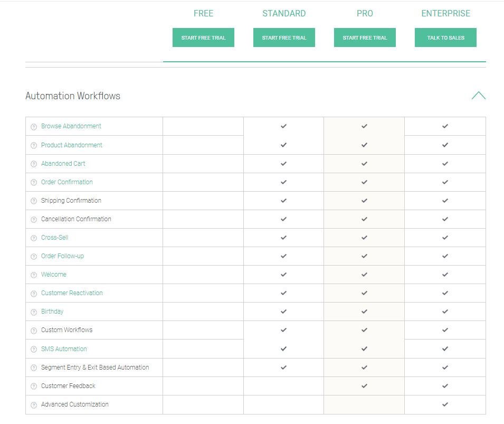Click question mark icon next to Birthday
The image size is (504, 424).
(x=34, y=312)
